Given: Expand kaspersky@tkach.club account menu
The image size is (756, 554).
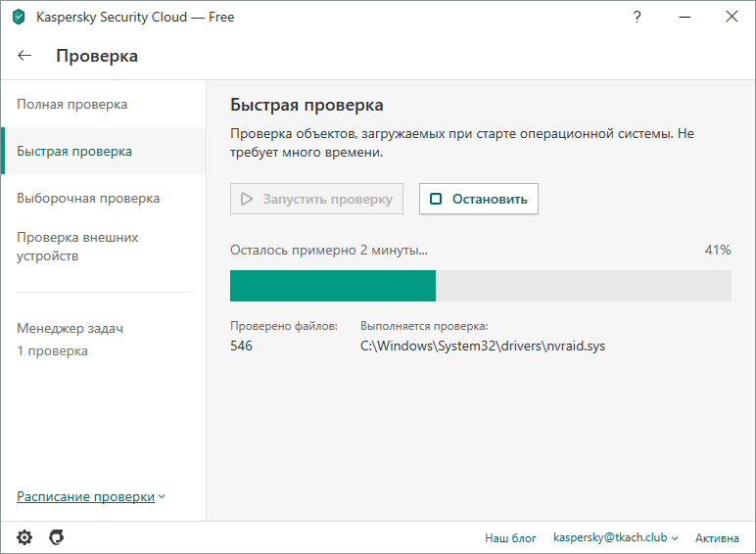Looking at the screenshot, I should pyautogui.click(x=615, y=537).
